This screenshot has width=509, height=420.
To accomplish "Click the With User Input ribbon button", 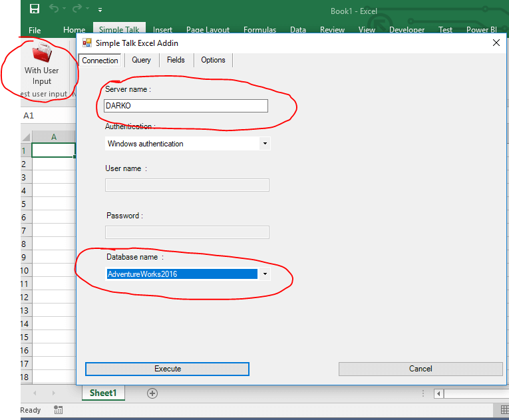I will [x=41, y=64].
